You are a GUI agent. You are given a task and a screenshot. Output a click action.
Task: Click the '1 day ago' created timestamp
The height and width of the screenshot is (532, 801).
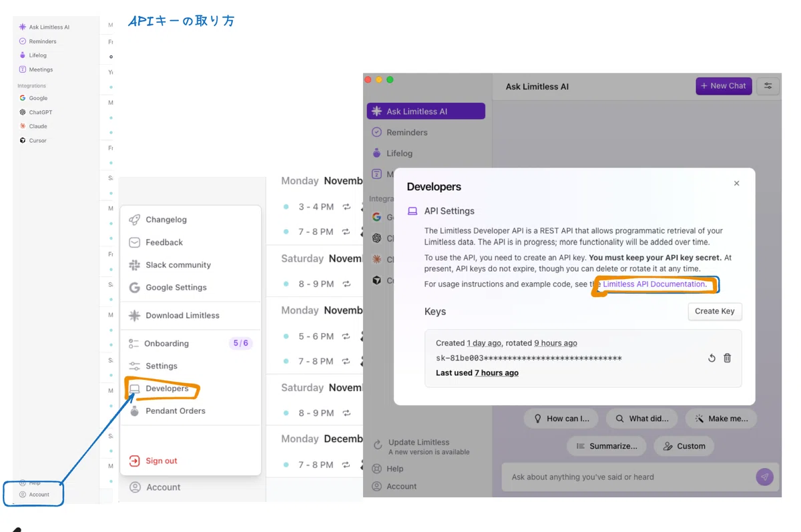click(484, 343)
